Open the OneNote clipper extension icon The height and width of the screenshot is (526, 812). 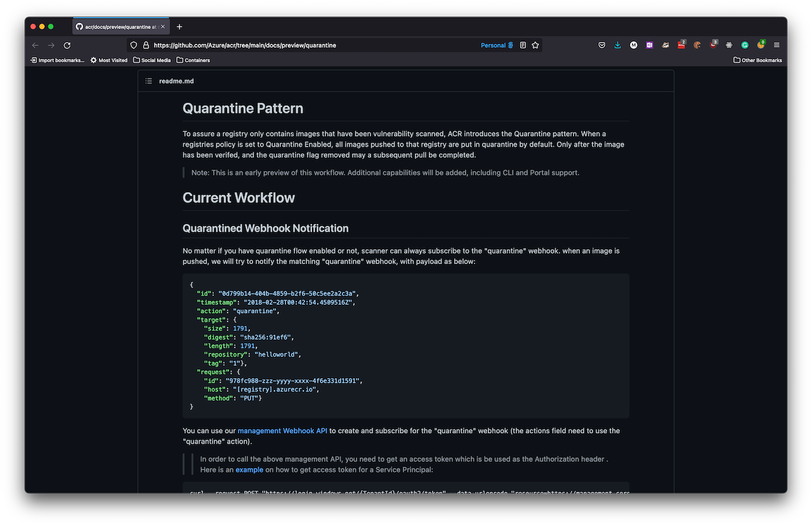tap(650, 45)
